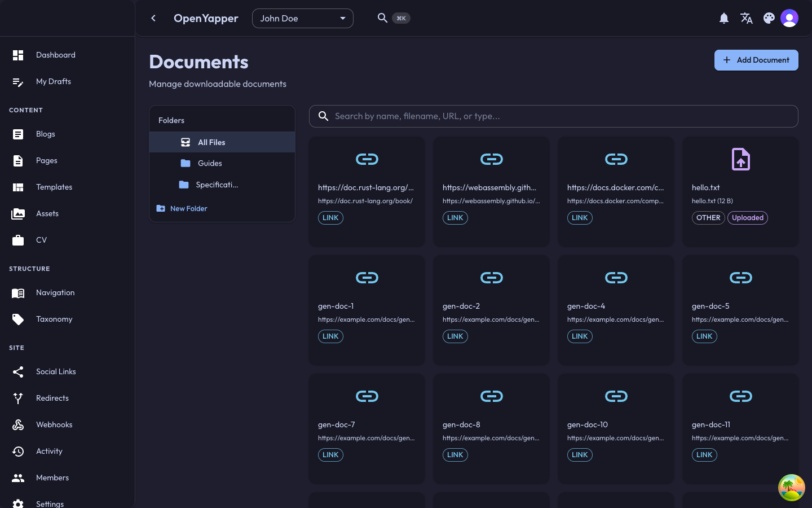Open the Dashboard section
Image resolution: width=812 pixels, height=508 pixels.
[x=55, y=55]
